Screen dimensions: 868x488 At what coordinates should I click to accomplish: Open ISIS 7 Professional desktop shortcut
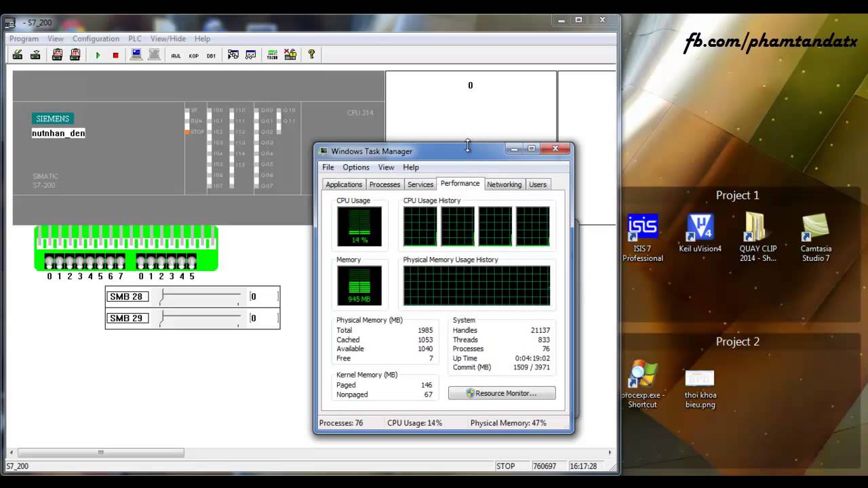pos(643,238)
